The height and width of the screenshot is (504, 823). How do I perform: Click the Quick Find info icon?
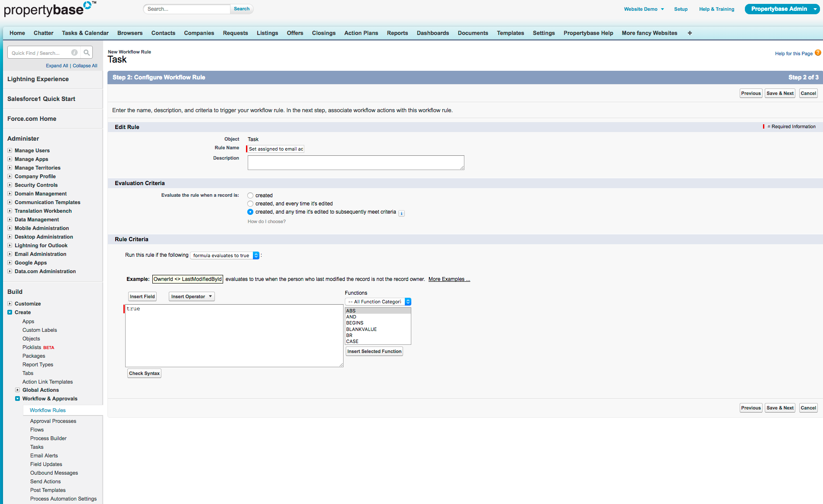[x=75, y=53]
